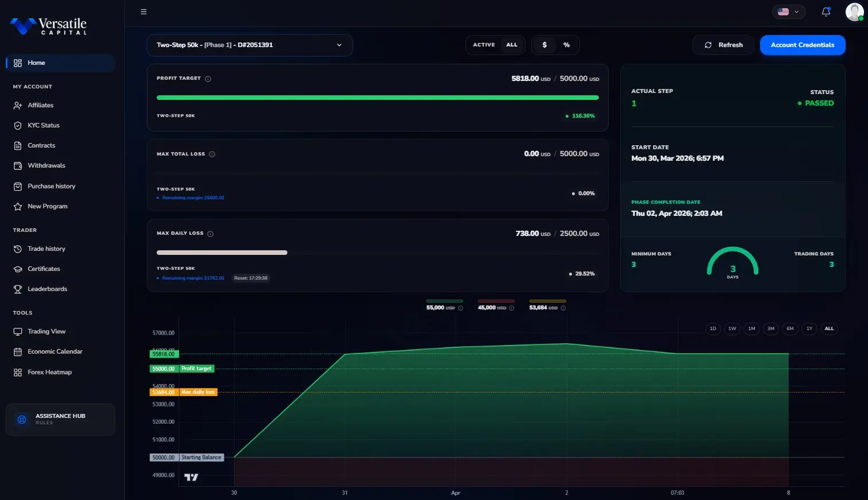Click info icon next to 53,684 USD legend
Screen dimensions: 868x500
[563, 308]
